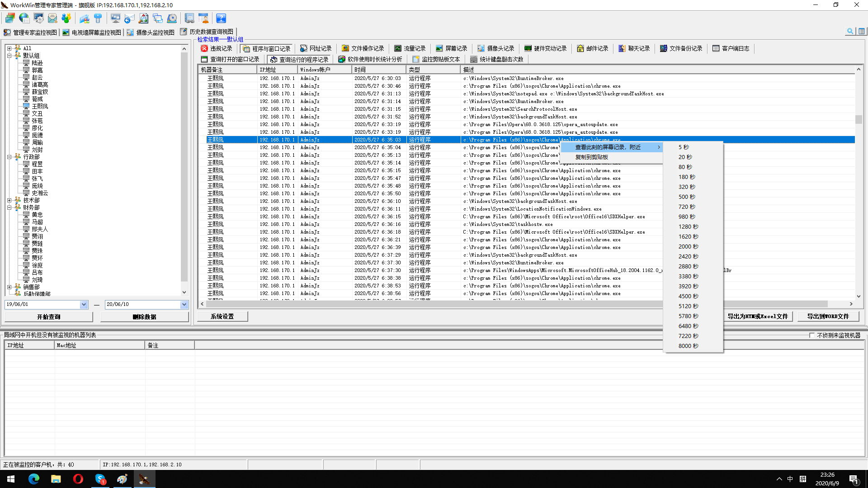Choose 复制到剪贴板 in context menu
This screenshot has height=488, width=868.
tap(591, 157)
